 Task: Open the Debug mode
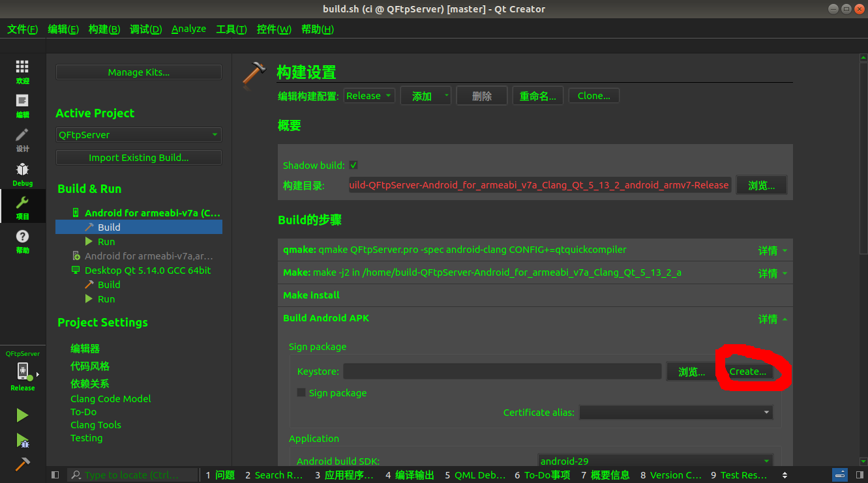pos(23,173)
